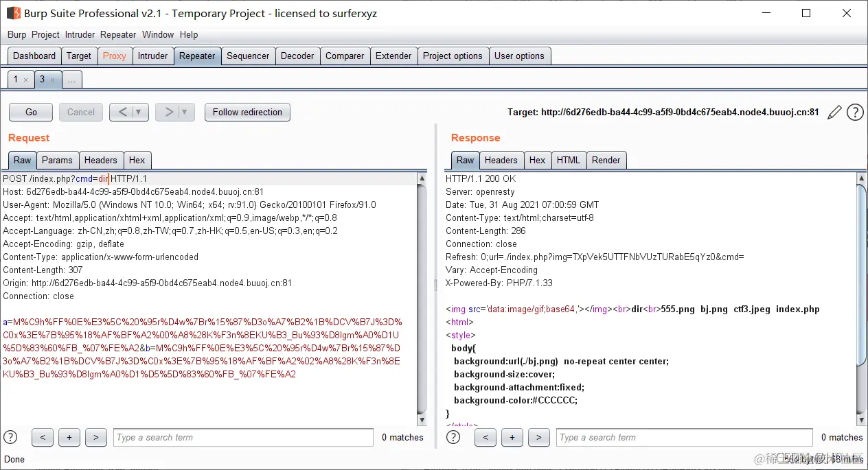The image size is (868, 470).
Task: Show request Params tab
Action: [57, 160]
